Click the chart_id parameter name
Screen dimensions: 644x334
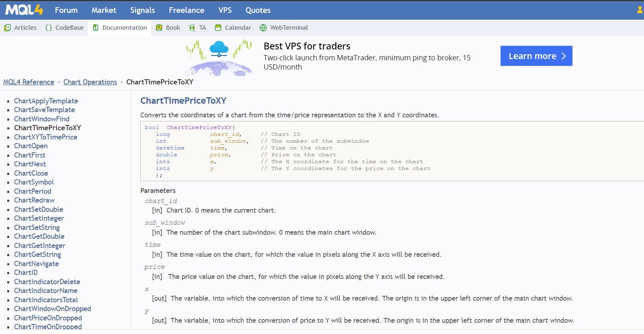click(161, 201)
